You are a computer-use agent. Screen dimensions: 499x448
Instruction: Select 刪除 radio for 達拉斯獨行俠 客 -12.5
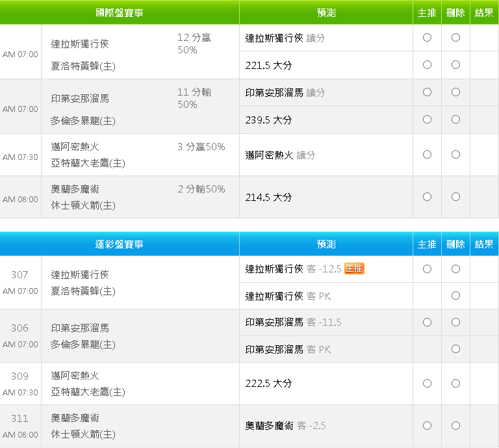pos(455,269)
